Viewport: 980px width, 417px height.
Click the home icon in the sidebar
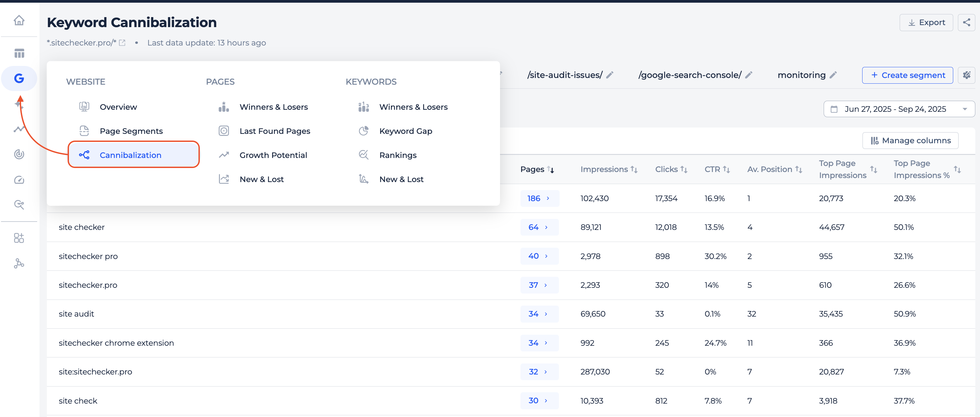pos(19,20)
